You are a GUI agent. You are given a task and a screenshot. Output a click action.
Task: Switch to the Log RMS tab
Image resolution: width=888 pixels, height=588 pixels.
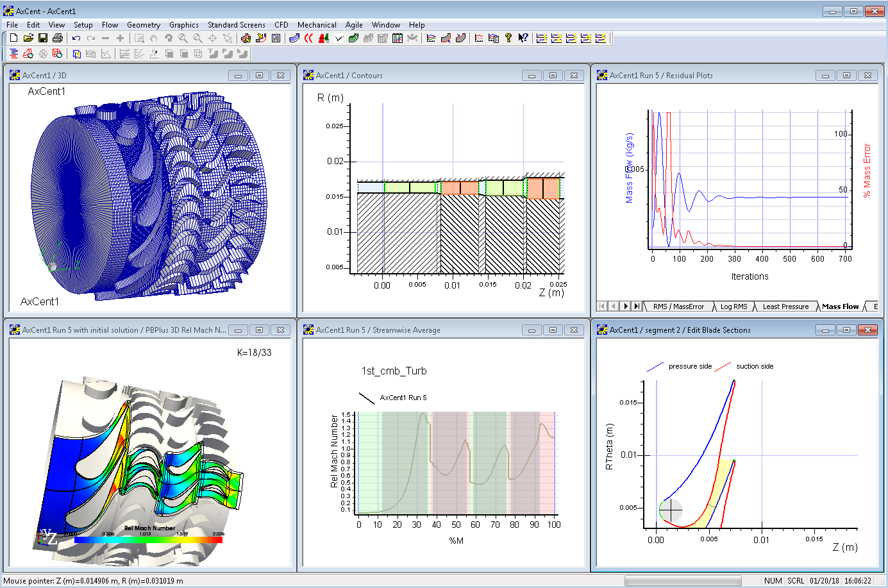pyautogui.click(x=733, y=307)
